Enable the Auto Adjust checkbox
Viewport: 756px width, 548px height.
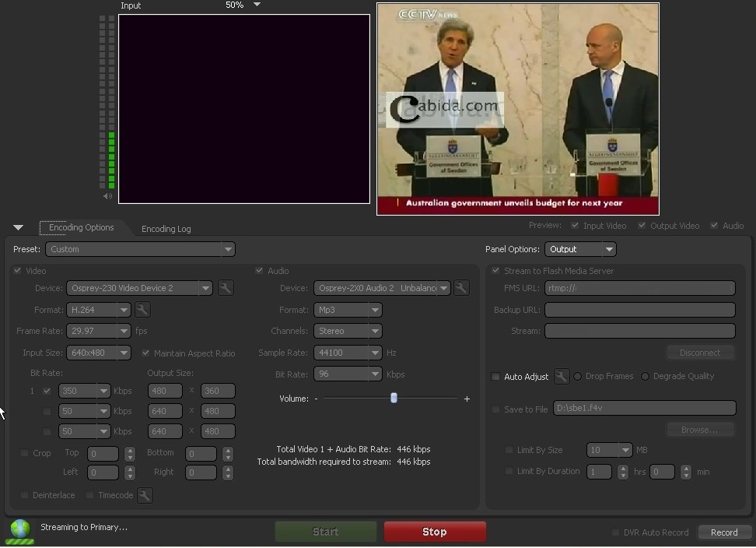tap(495, 377)
